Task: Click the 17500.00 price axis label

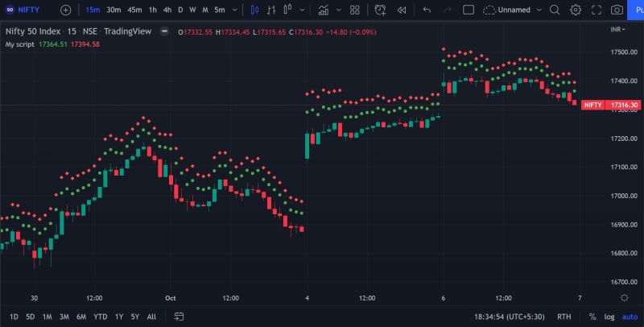Action: pos(625,52)
